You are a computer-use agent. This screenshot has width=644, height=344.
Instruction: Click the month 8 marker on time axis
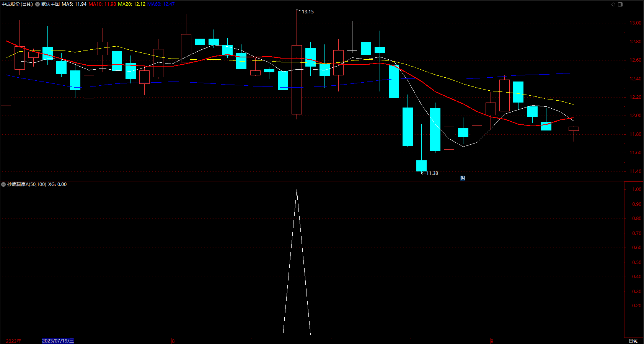coord(173,341)
